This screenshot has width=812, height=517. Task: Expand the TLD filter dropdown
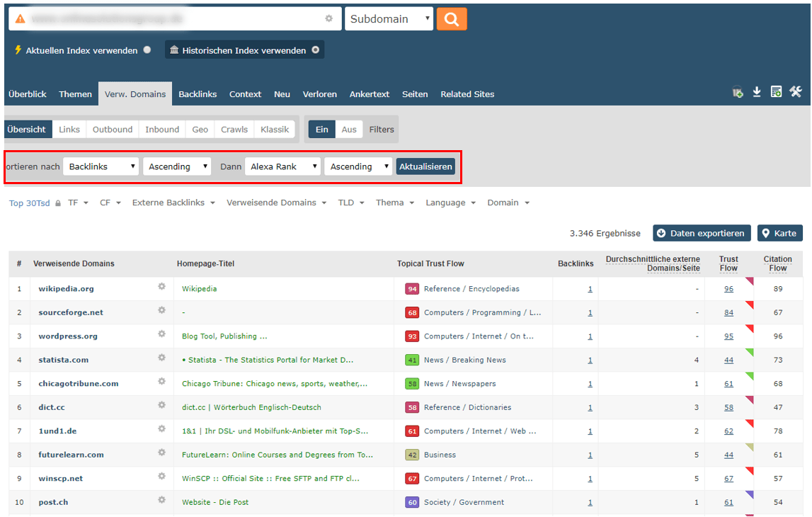tap(351, 203)
